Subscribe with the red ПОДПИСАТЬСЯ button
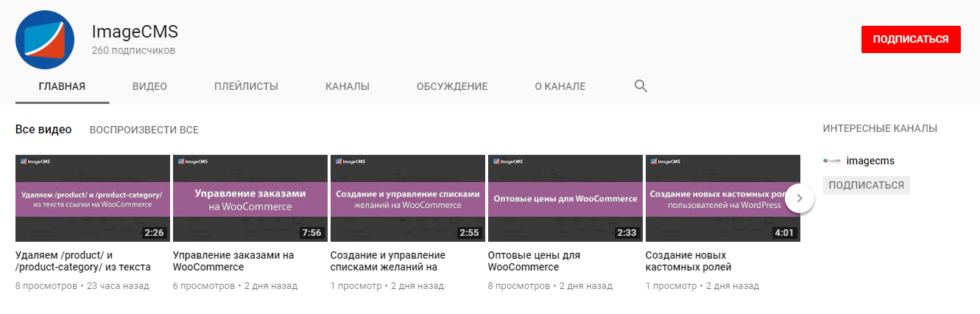980x314 pixels. [x=911, y=40]
